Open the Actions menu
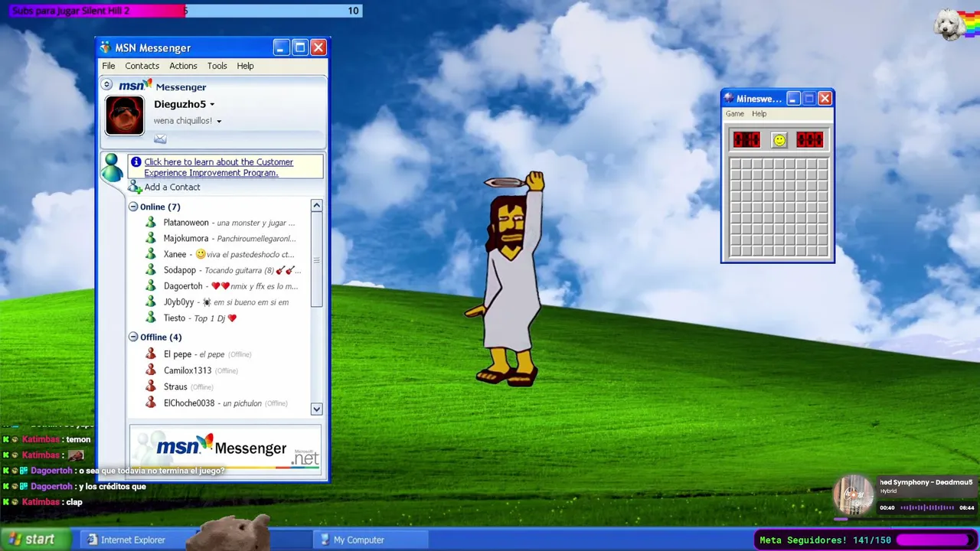 [x=183, y=66]
